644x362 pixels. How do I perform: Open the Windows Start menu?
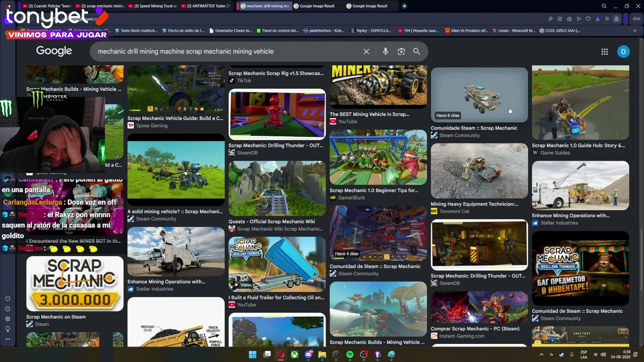pos(253,355)
